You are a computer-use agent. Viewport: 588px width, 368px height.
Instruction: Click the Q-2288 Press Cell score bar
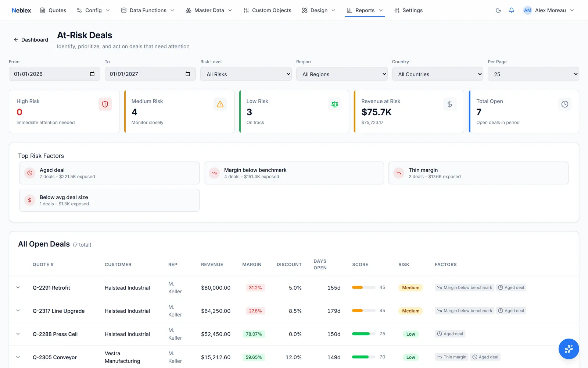pos(363,334)
